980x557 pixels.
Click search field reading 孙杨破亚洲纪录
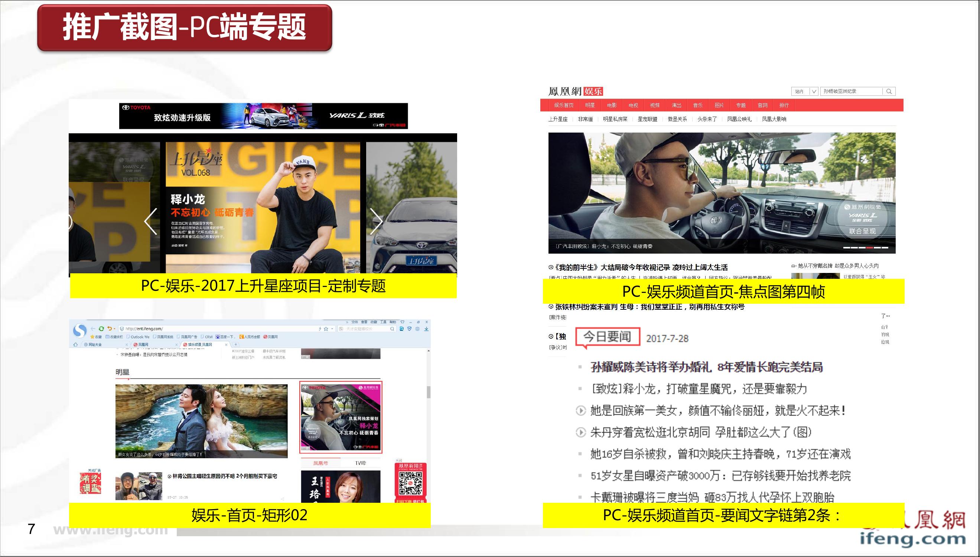[852, 91]
